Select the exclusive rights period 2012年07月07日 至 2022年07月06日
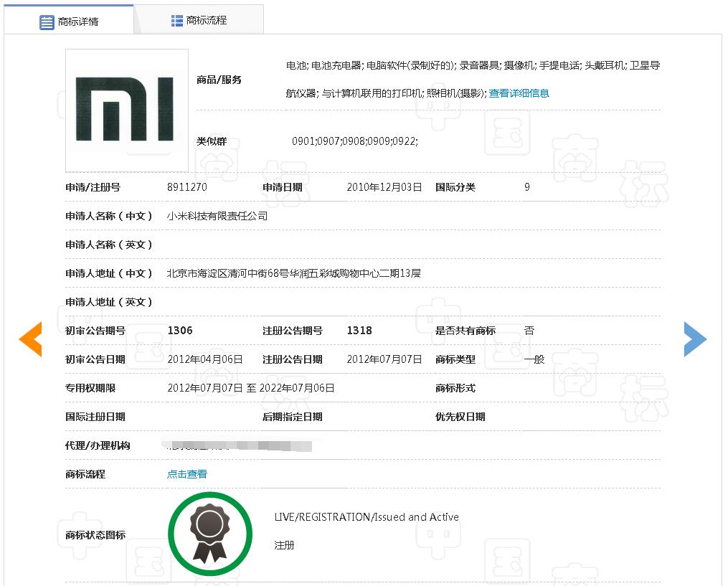728x586 pixels. (x=251, y=388)
